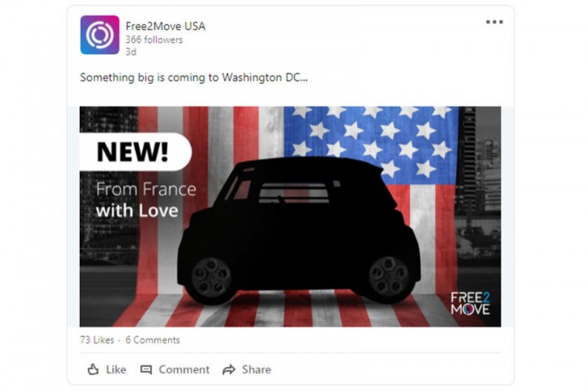Viewport: 588px width, 392px height.
Task: Click the blue starred flag section
Action: point(370,144)
